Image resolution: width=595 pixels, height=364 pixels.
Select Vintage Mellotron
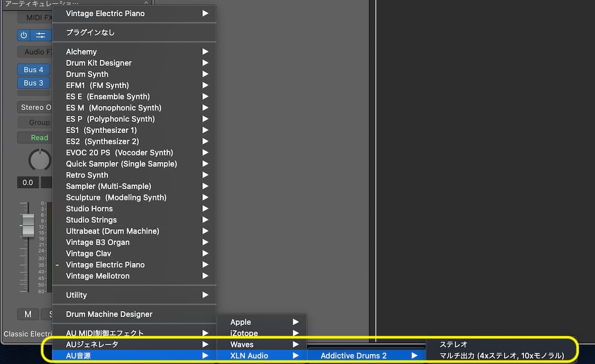click(135, 276)
